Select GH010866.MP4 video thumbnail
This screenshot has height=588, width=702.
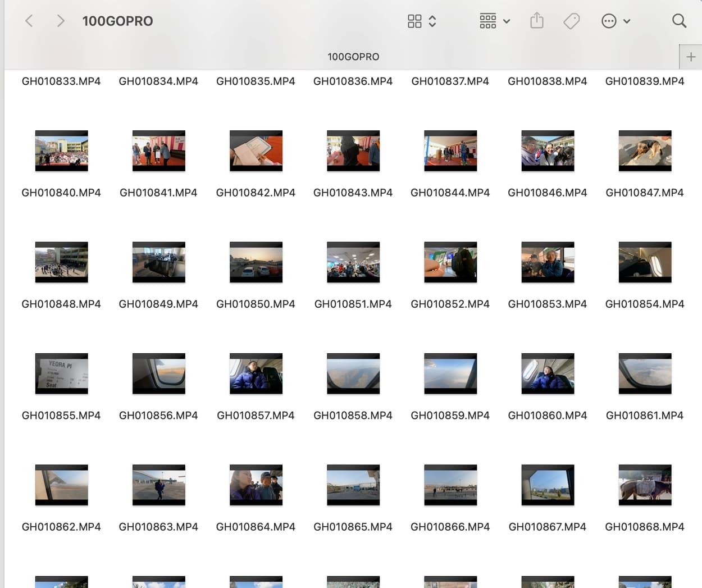point(450,485)
